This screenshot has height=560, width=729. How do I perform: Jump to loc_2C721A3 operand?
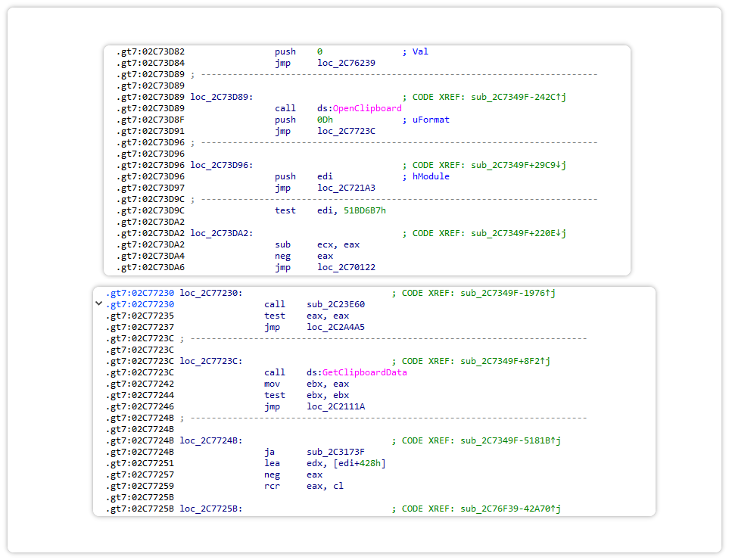[x=346, y=188]
